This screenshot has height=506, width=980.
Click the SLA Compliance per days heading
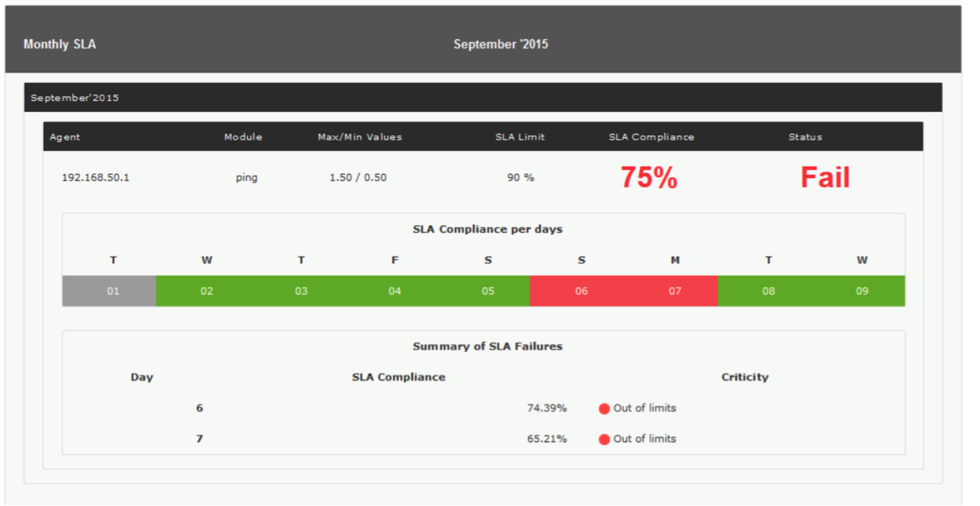[x=487, y=230]
